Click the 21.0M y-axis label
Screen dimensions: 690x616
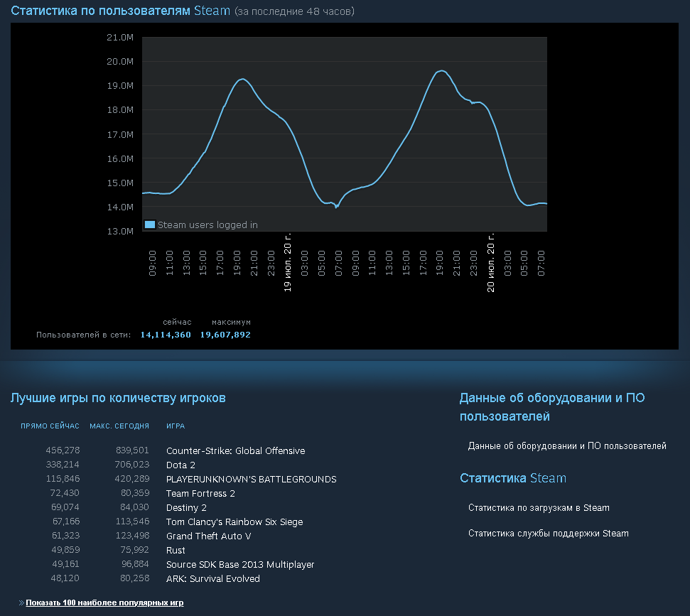[x=120, y=38]
